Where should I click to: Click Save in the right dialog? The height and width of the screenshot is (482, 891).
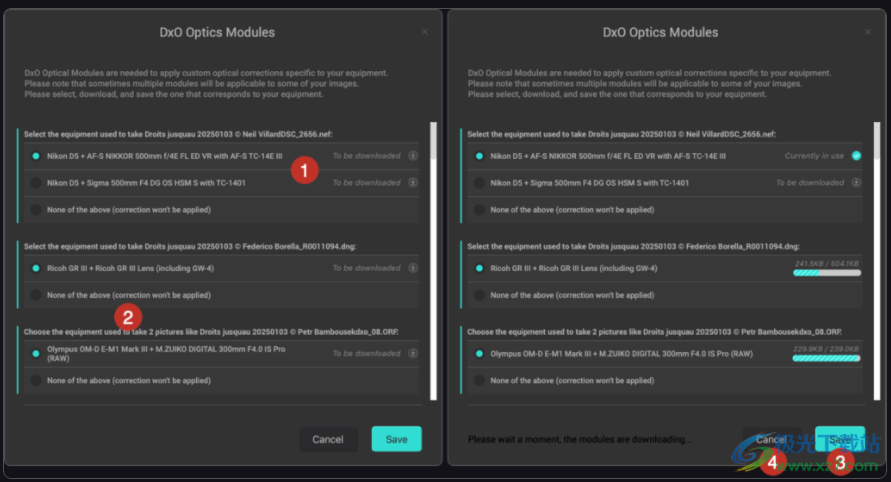point(840,439)
